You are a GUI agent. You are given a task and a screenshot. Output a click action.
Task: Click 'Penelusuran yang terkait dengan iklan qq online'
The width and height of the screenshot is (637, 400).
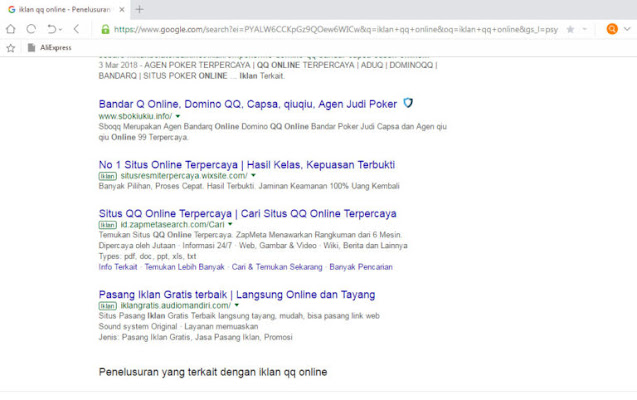(x=213, y=372)
